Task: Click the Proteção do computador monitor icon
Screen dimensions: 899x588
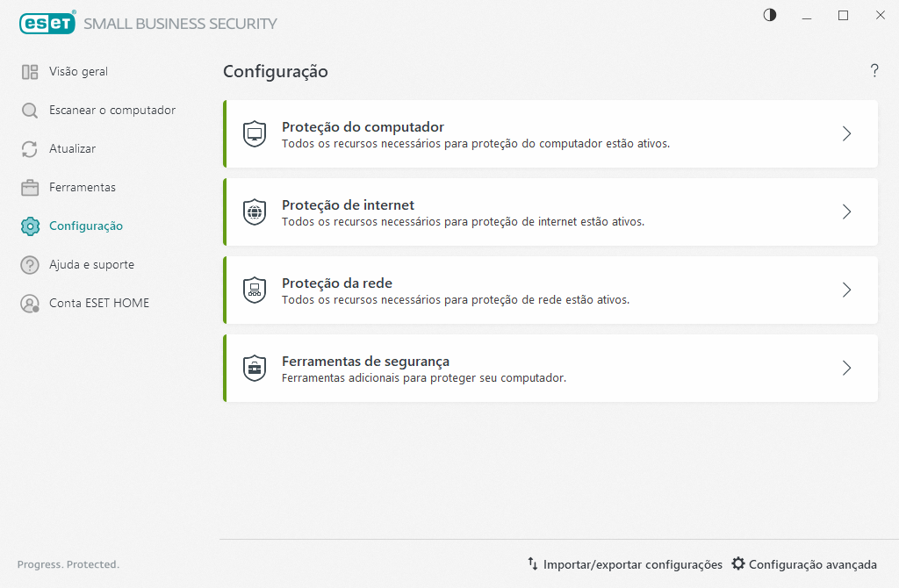Action: click(254, 133)
